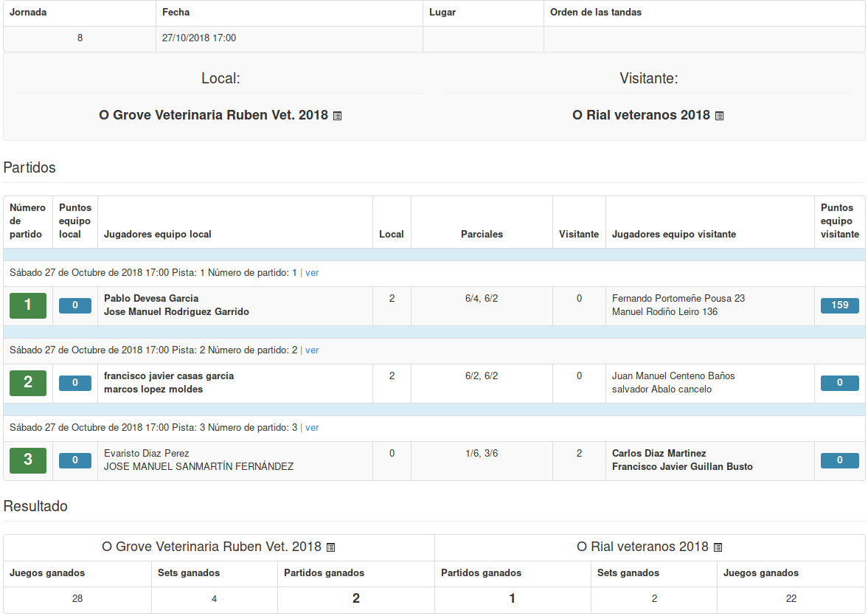The image size is (868, 616).
Task: Open 'ver' link for partido 3
Action: (x=312, y=428)
